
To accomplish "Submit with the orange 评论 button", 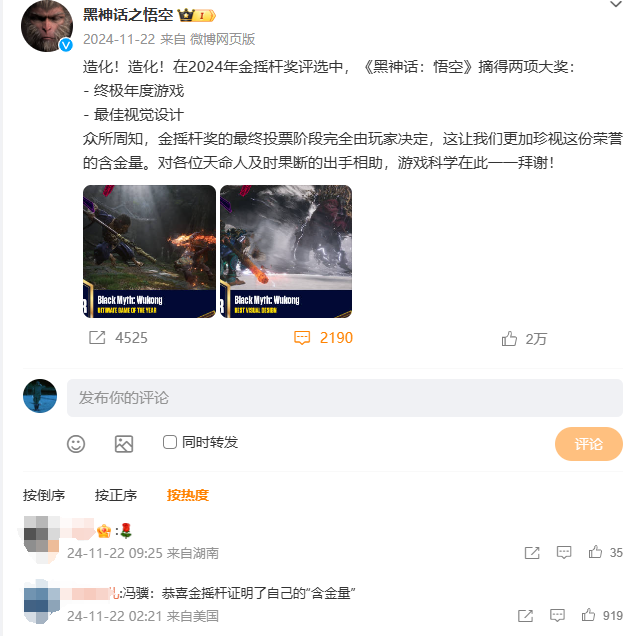I will tap(589, 444).
